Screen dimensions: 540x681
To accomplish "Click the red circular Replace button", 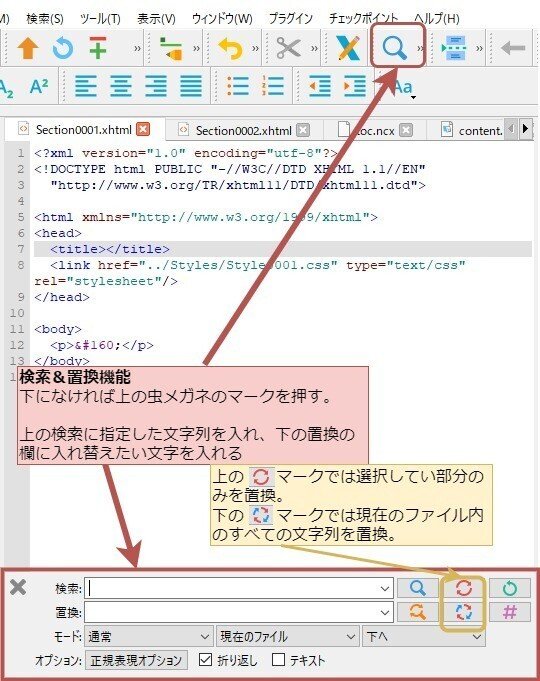I will [464, 588].
